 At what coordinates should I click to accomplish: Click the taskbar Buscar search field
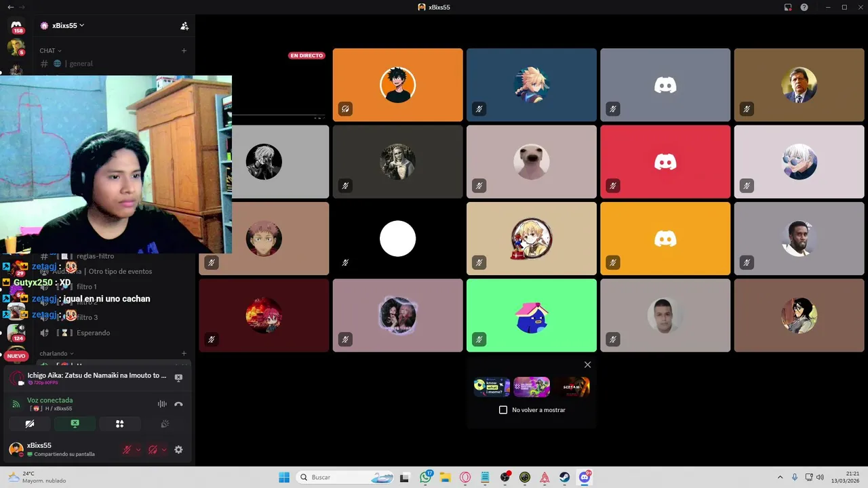[346, 477]
